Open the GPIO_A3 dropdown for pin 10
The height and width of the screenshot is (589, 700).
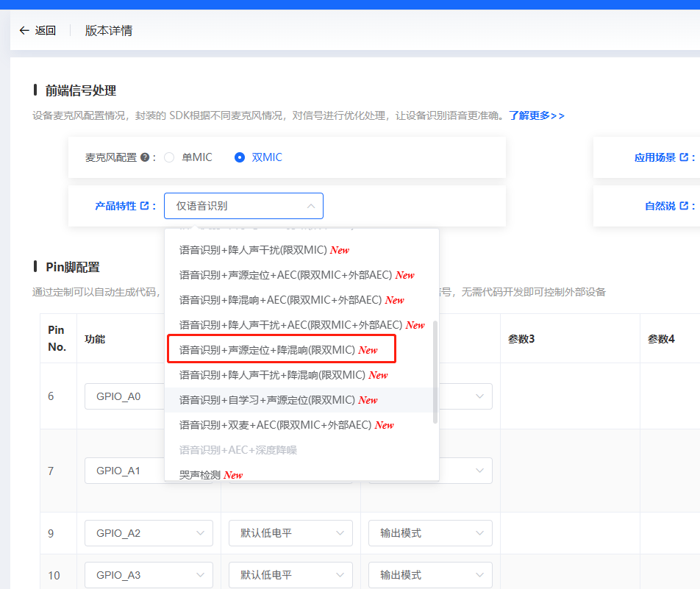pyautogui.click(x=149, y=575)
